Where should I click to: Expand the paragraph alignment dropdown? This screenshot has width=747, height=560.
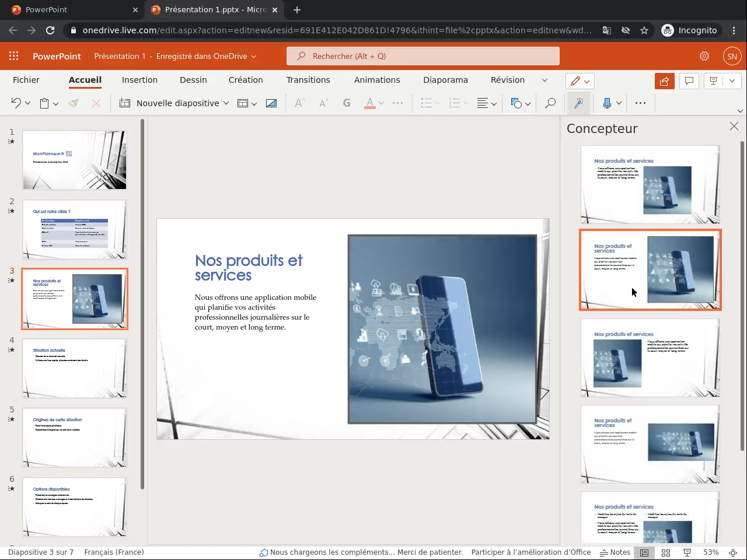[x=493, y=104]
